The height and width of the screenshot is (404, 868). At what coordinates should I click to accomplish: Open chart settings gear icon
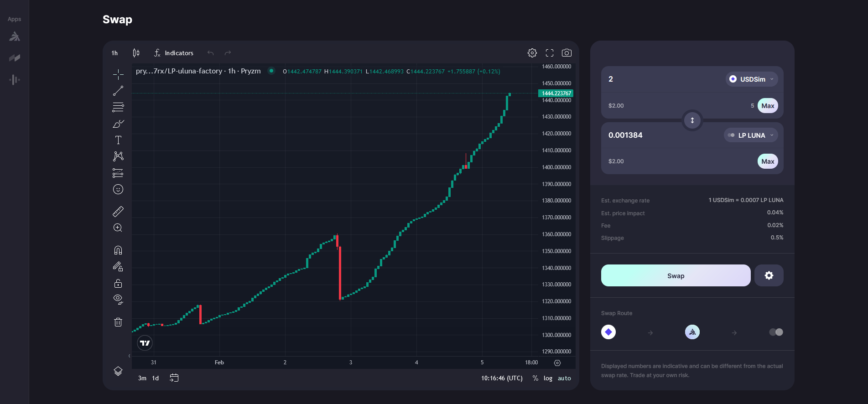click(x=532, y=53)
